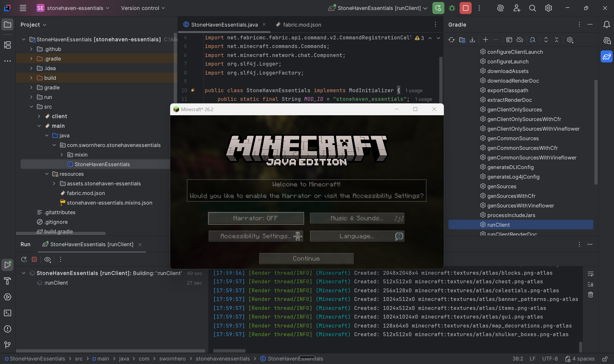Stop the running StoneHavenEssentials configuration in top toolbar

465,8
